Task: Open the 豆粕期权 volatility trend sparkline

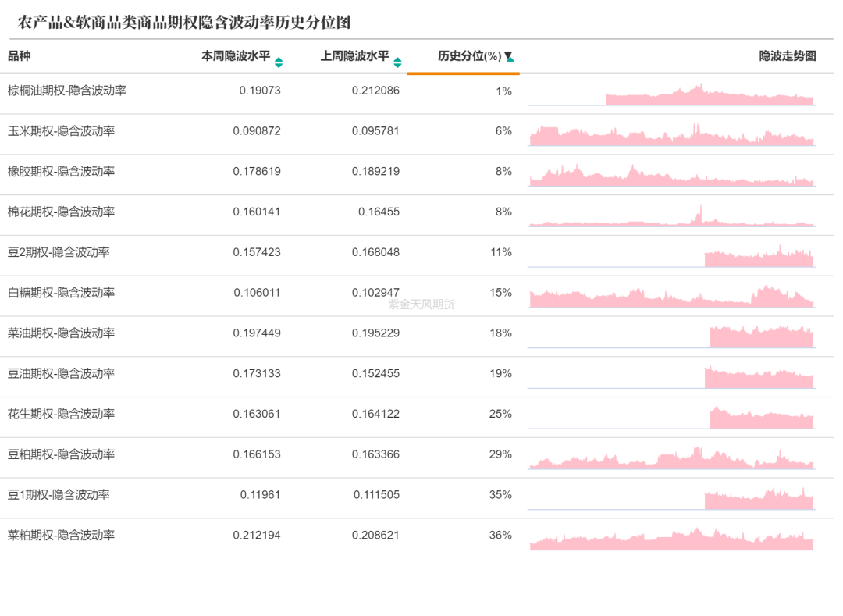Action: [x=671, y=458]
